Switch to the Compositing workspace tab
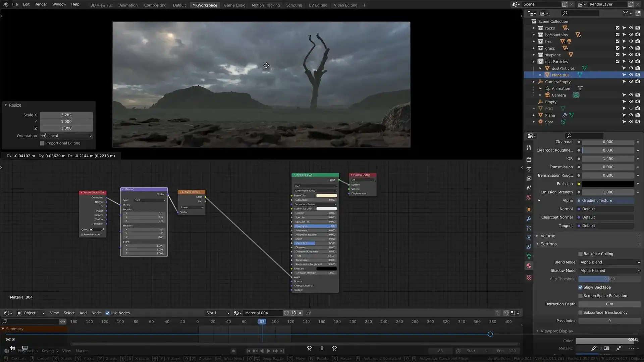Image resolution: width=644 pixels, height=362 pixels. (155, 5)
